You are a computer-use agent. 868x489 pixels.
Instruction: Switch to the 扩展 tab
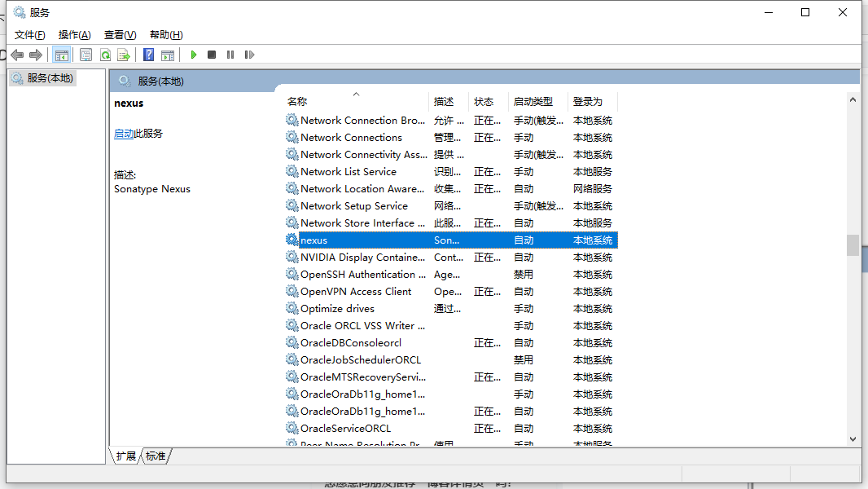coord(125,456)
